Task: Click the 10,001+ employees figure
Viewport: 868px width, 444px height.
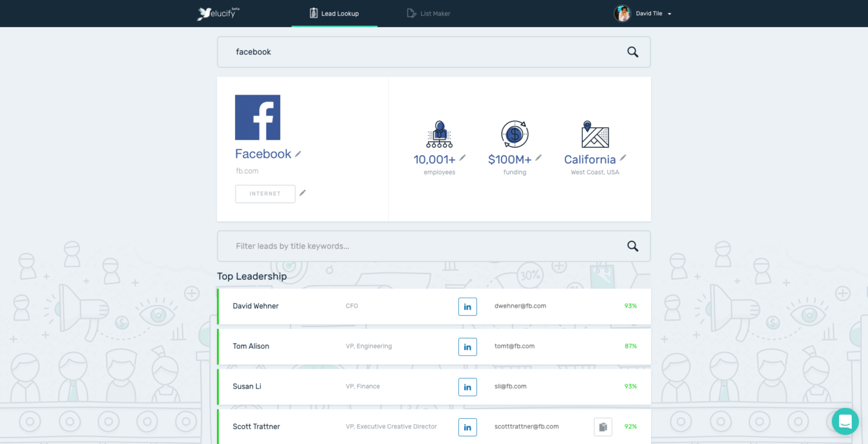Action: [x=434, y=160]
